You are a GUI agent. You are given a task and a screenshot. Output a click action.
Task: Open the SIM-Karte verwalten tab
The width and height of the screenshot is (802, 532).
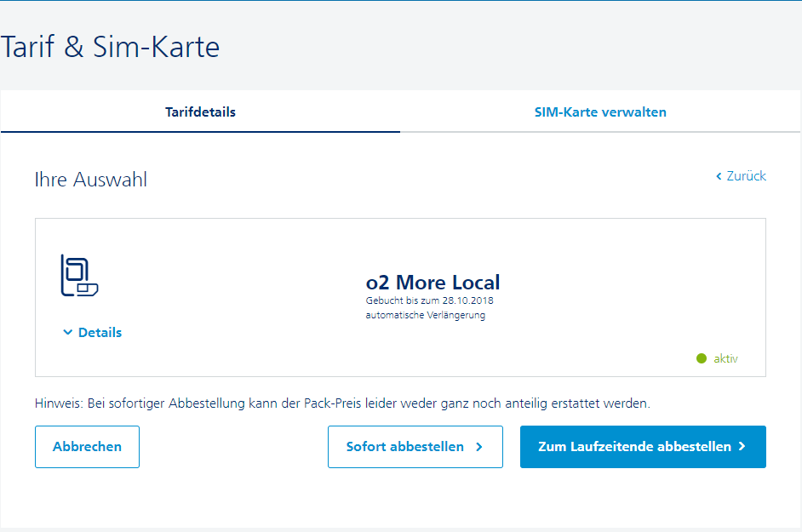coord(600,112)
